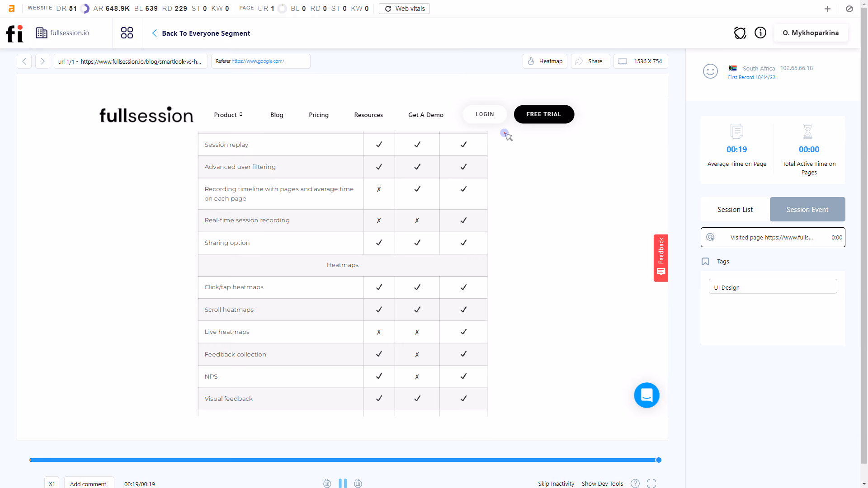Click the LOGIN button
Screen dimensions: 868x488
click(485, 114)
